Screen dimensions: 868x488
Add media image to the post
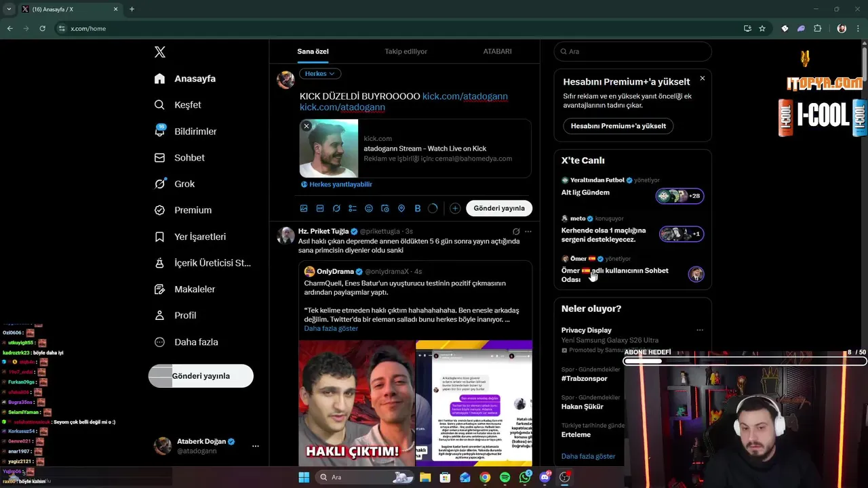(x=304, y=208)
